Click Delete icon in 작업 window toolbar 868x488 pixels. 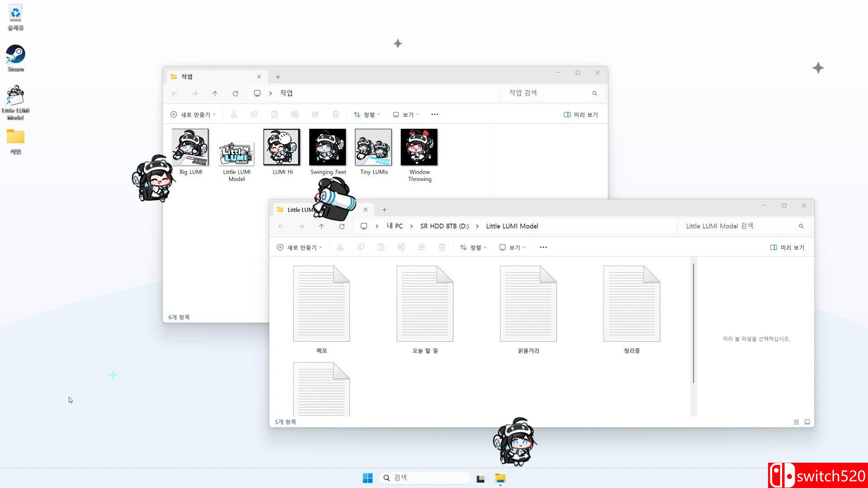pyautogui.click(x=335, y=114)
